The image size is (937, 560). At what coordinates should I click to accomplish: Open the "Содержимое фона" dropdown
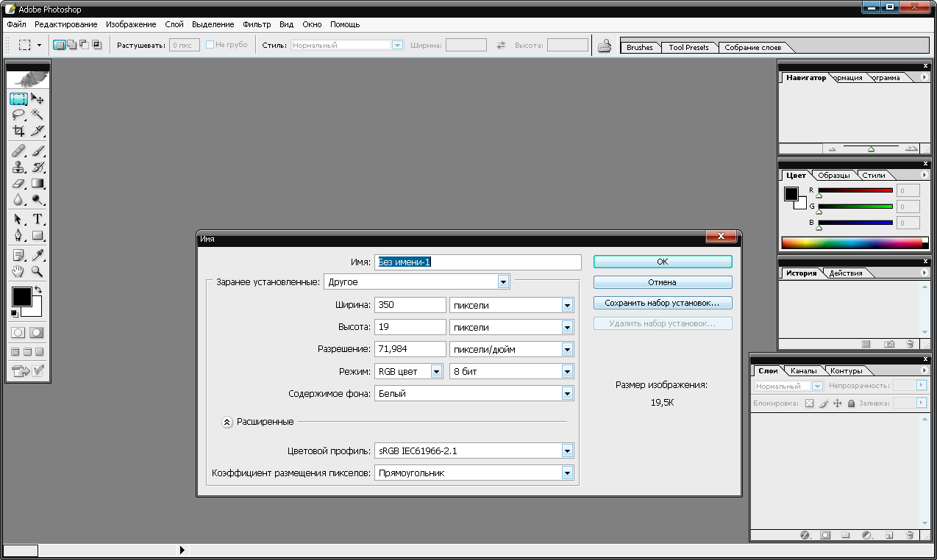coord(567,393)
